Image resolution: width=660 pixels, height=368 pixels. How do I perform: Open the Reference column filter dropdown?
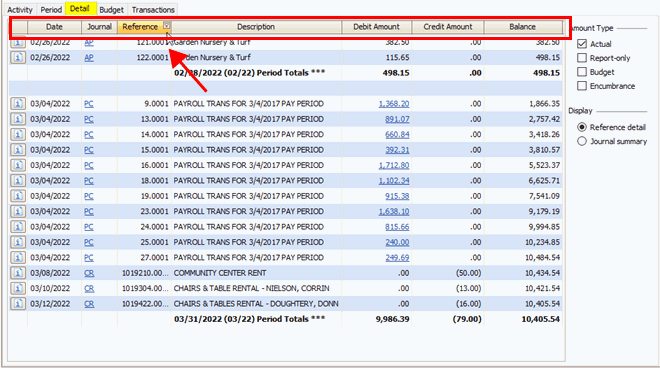pyautogui.click(x=167, y=26)
